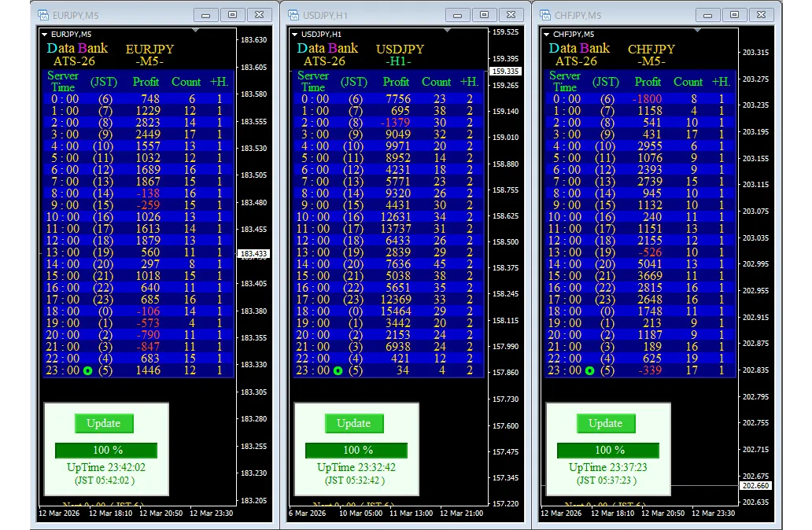Image resolution: width=812 pixels, height=530 pixels.
Task: Expand the USDJPY,H1 symbol triangle menu
Action: point(295,34)
